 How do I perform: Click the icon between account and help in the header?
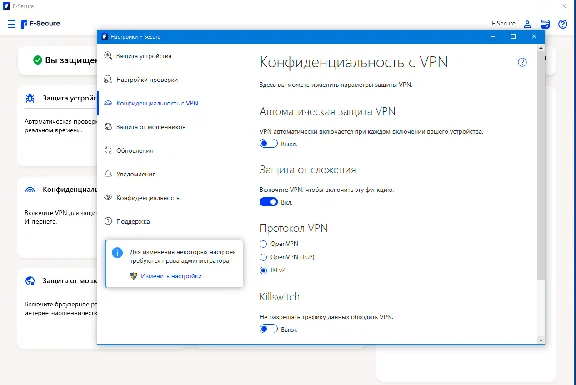coord(545,24)
